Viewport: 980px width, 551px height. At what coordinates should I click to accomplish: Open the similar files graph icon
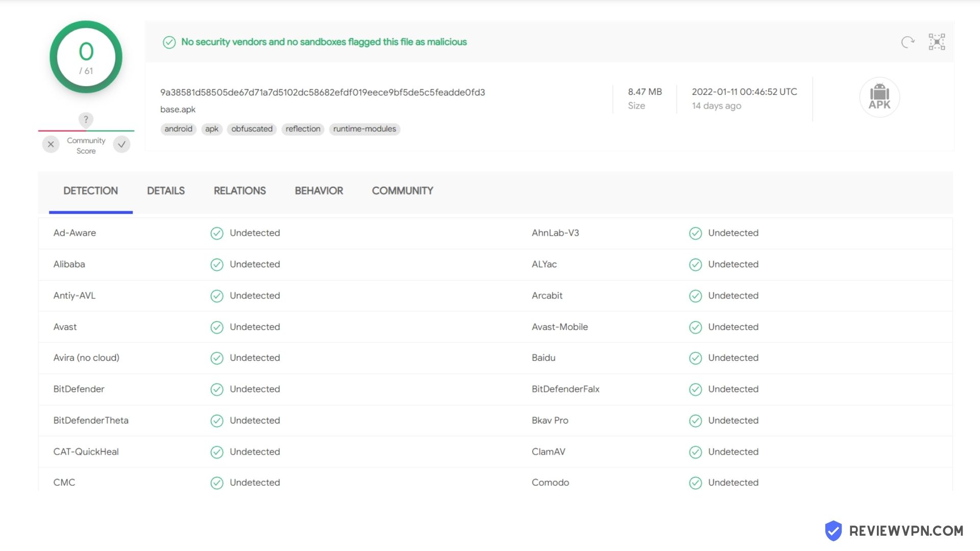pos(937,42)
